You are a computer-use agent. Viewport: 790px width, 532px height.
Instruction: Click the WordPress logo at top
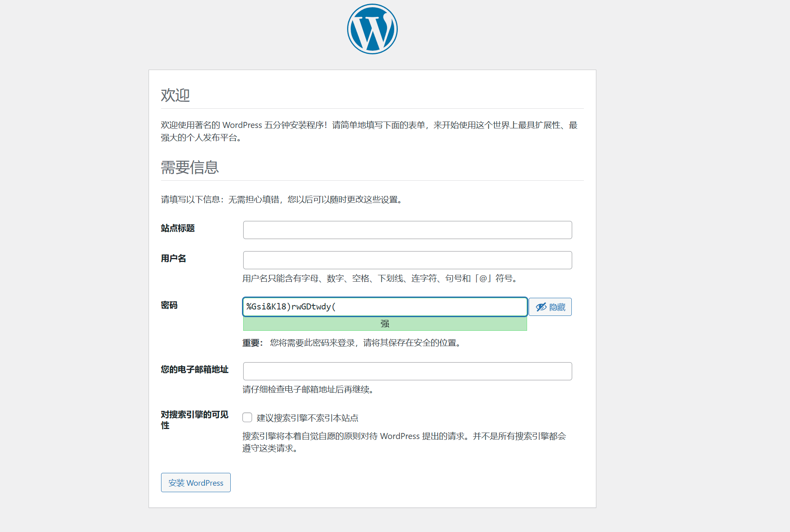click(372, 29)
